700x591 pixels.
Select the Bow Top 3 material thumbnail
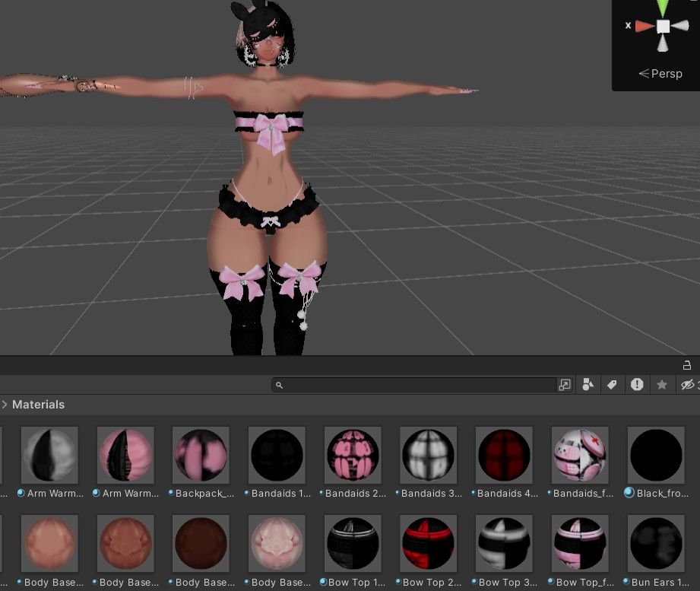click(x=504, y=543)
